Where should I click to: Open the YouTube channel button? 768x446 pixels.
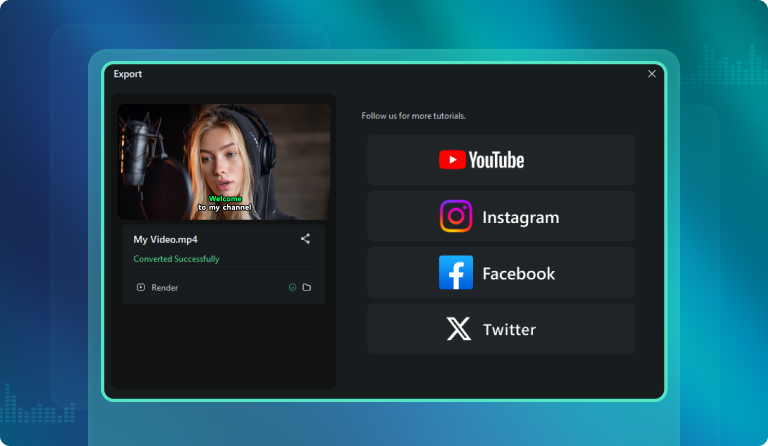point(501,160)
